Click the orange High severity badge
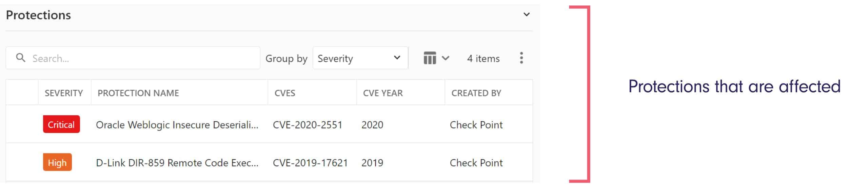Screen dimensions: 868x185 [x=57, y=163]
